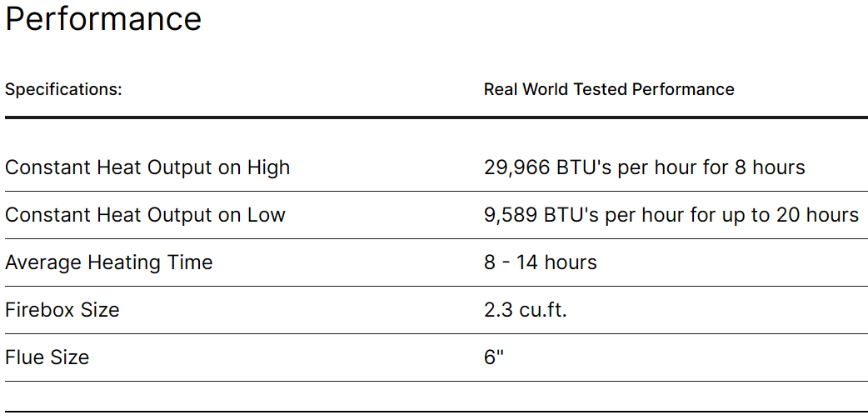Click the word 'Low' in second row
Image resolution: width=868 pixels, height=420 pixels.
[267, 215]
